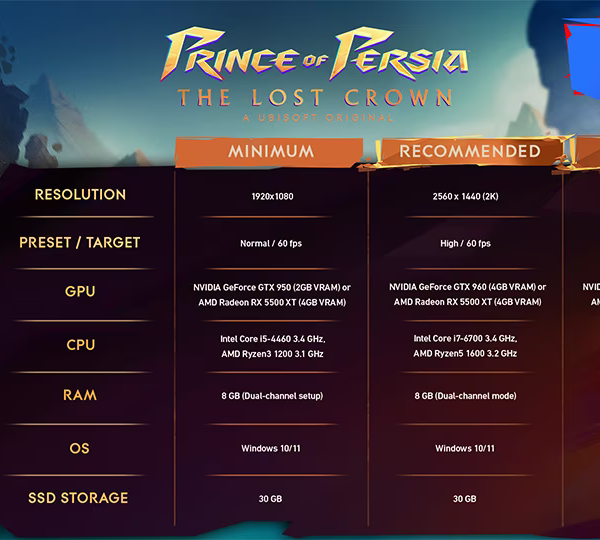Image resolution: width=600 pixels, height=540 pixels.
Task: Click the OS row label
Action: click(x=80, y=448)
